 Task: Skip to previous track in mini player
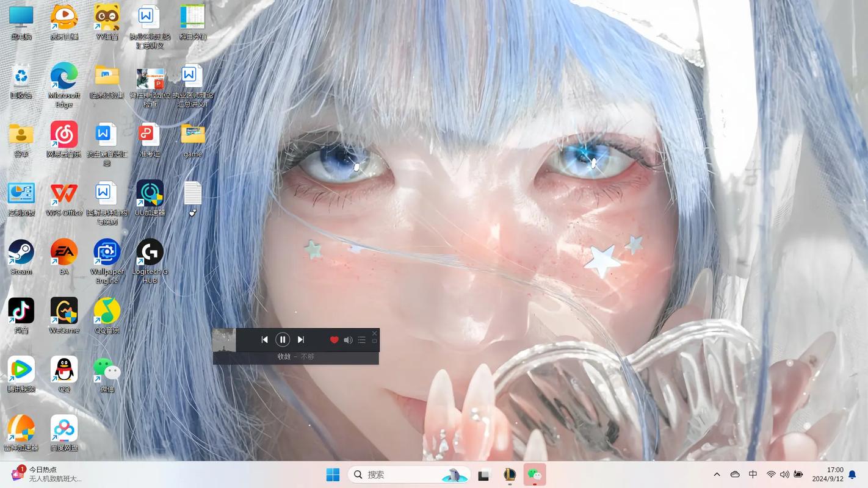tap(264, 340)
